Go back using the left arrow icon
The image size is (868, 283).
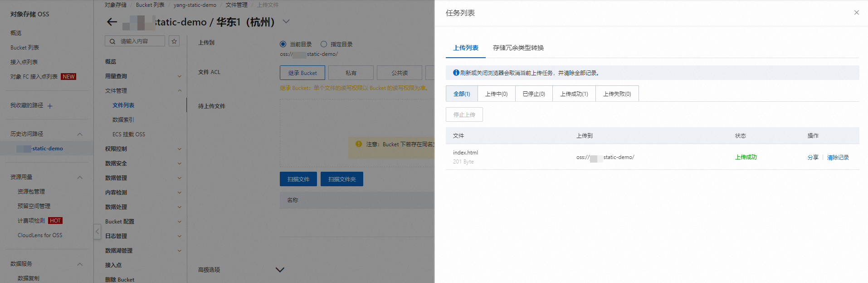click(x=112, y=22)
